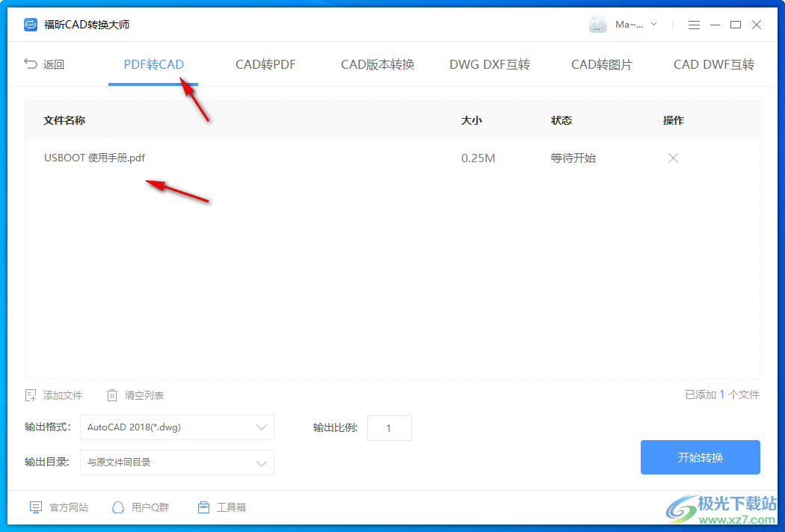
Task: Maximize the application window
Action: (736, 25)
